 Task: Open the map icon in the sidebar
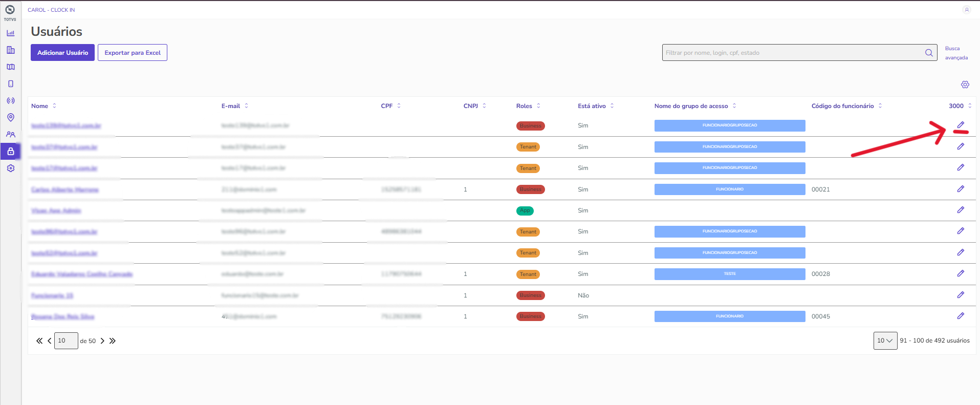point(10,67)
